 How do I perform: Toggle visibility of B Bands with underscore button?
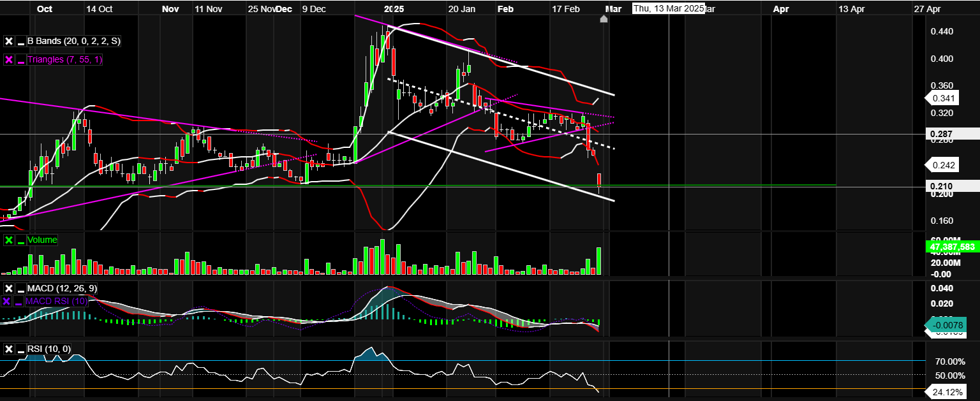tap(21, 41)
